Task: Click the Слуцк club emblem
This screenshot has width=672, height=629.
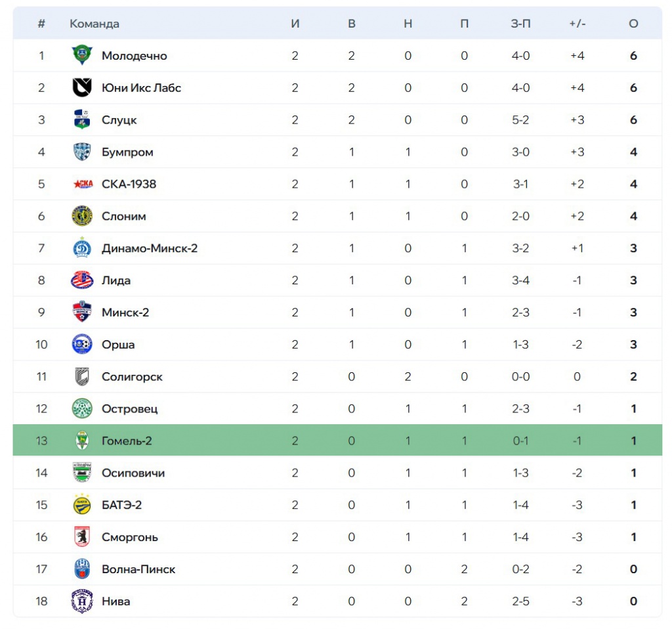Action: coord(82,120)
